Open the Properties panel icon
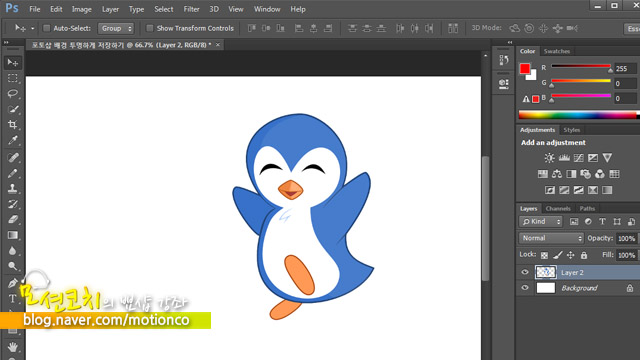This screenshot has width=640, height=360. (x=504, y=84)
